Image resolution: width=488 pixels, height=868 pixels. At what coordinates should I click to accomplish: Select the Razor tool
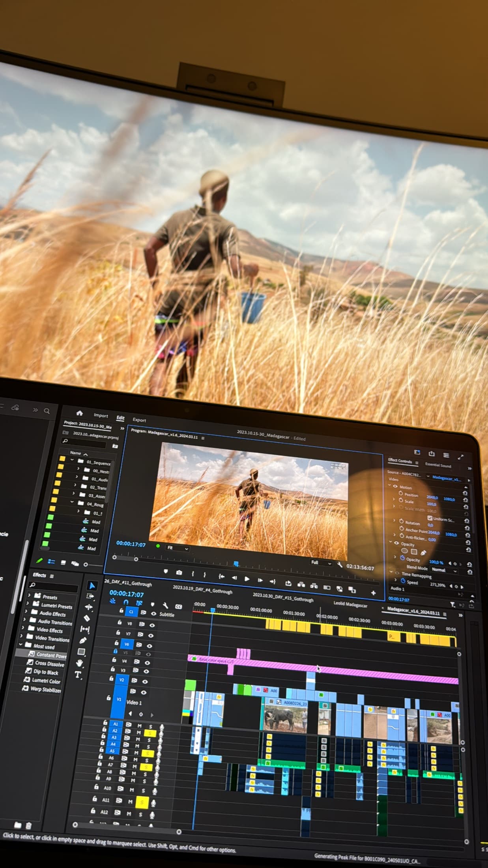(87, 618)
